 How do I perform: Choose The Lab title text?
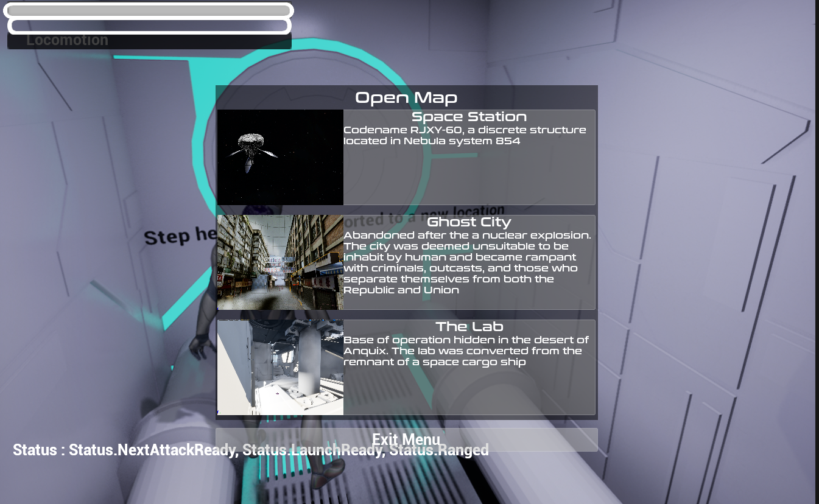[469, 327]
